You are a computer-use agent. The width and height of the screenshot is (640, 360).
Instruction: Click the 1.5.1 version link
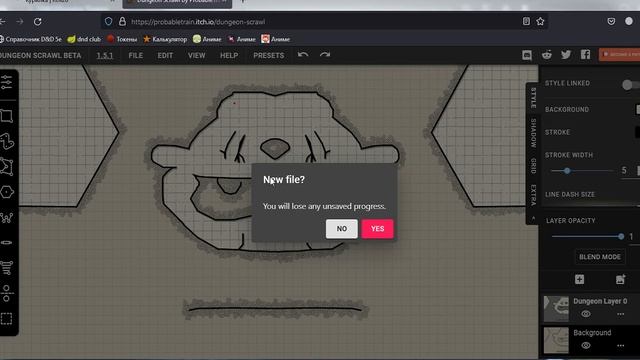pyautogui.click(x=104, y=56)
